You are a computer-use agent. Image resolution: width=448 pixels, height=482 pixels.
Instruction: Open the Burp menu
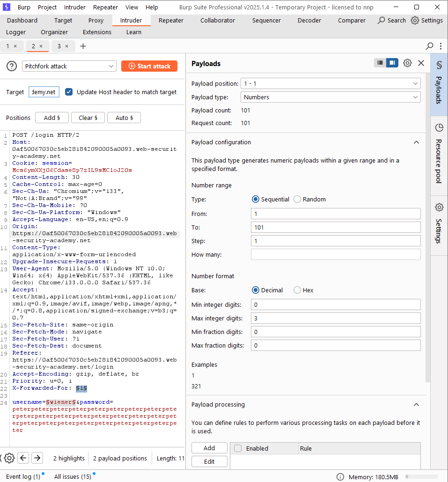coord(24,7)
